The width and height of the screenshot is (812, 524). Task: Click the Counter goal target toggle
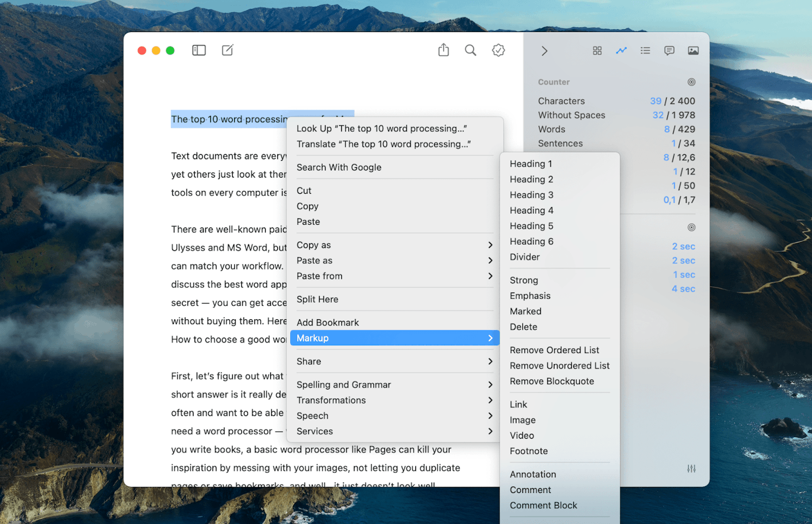click(x=691, y=81)
